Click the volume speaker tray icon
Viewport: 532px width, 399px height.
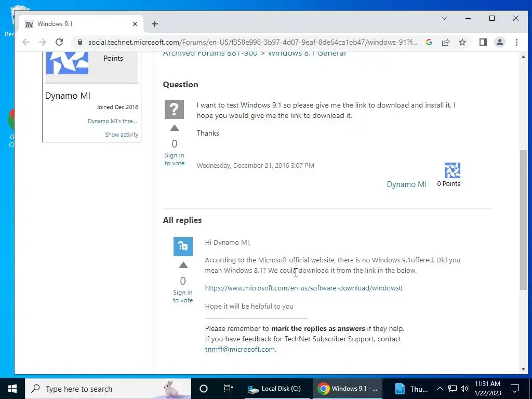[464, 389]
